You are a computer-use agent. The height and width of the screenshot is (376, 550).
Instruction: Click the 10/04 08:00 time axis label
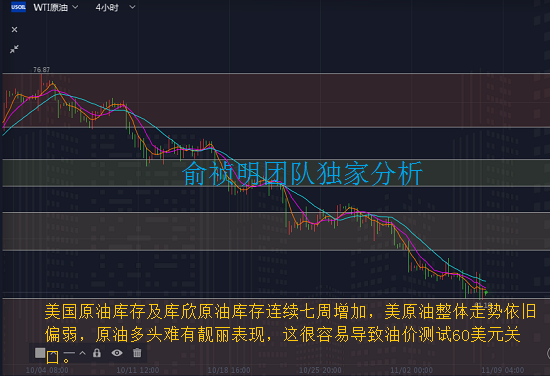[x=47, y=370]
